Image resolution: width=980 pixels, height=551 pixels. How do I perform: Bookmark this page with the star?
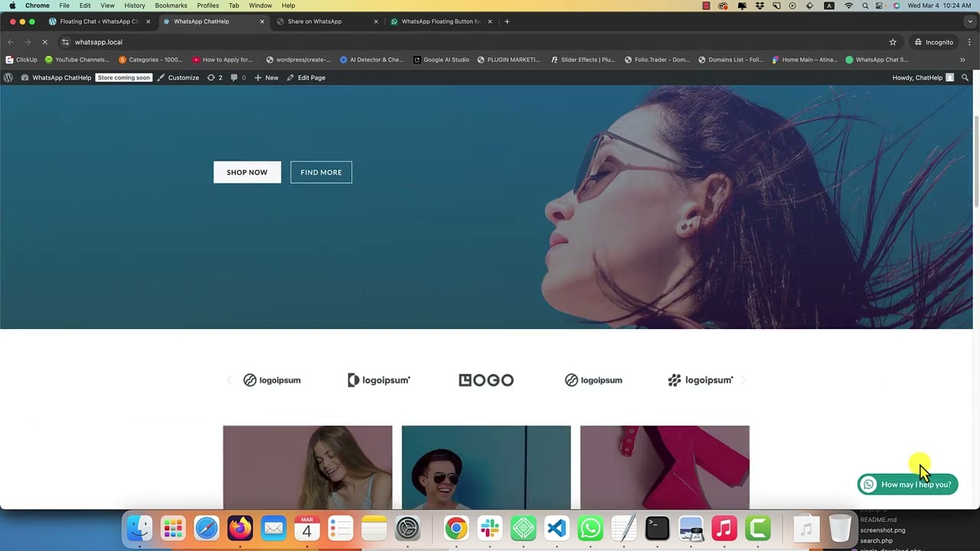coord(893,42)
